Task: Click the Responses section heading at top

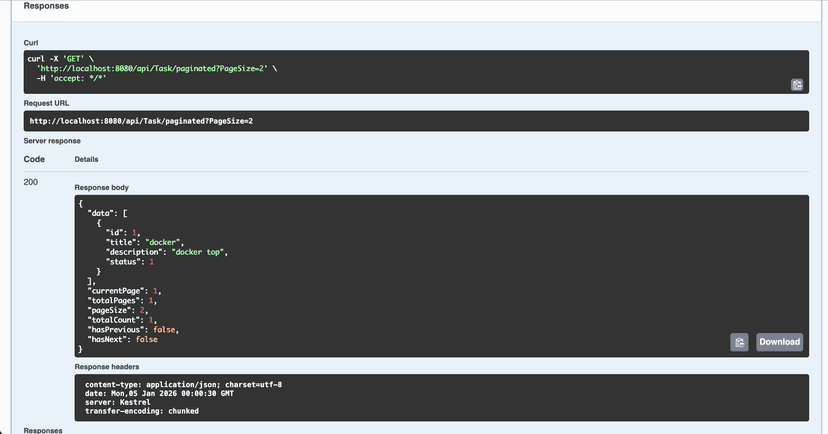Action: click(46, 6)
